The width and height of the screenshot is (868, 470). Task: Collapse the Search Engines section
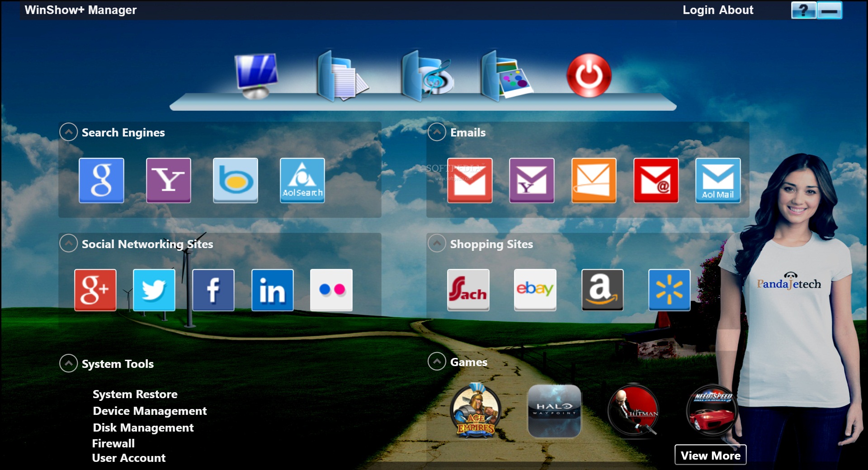(x=69, y=132)
